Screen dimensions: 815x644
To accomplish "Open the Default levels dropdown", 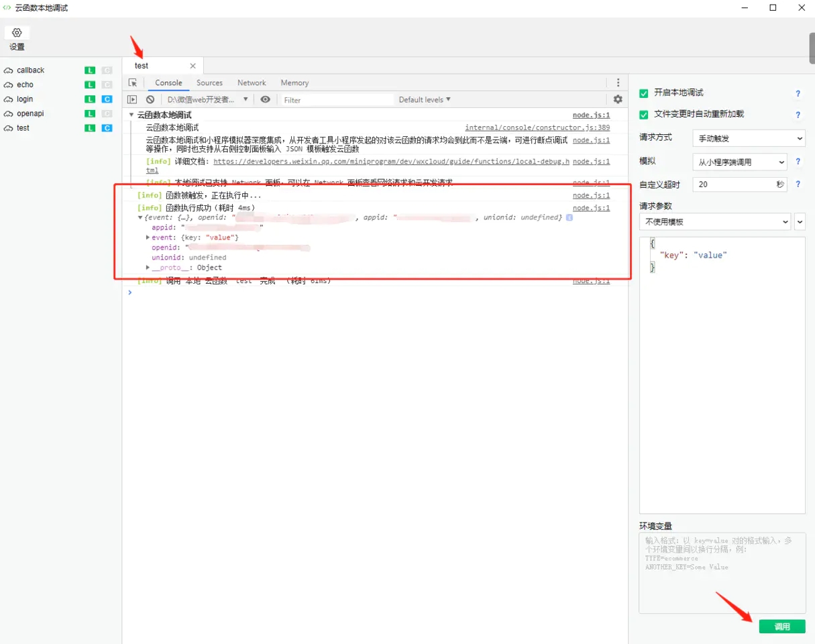I will click(x=425, y=99).
